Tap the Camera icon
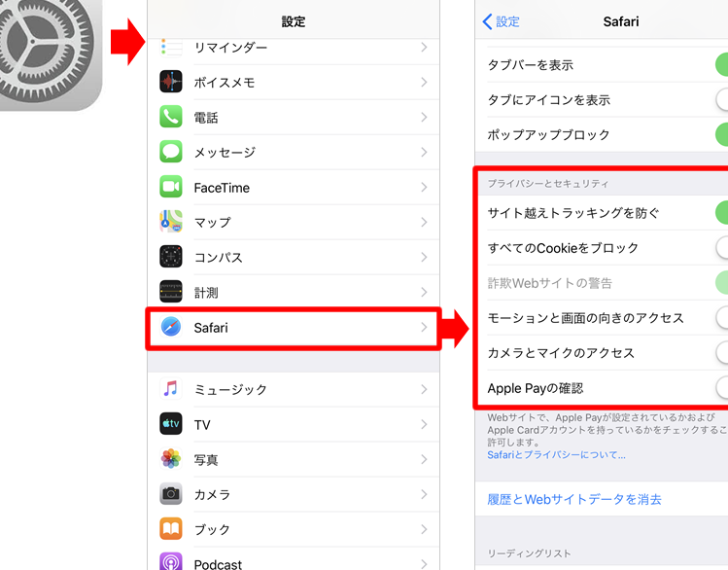Viewport: 728px width, 570px height. click(171, 494)
